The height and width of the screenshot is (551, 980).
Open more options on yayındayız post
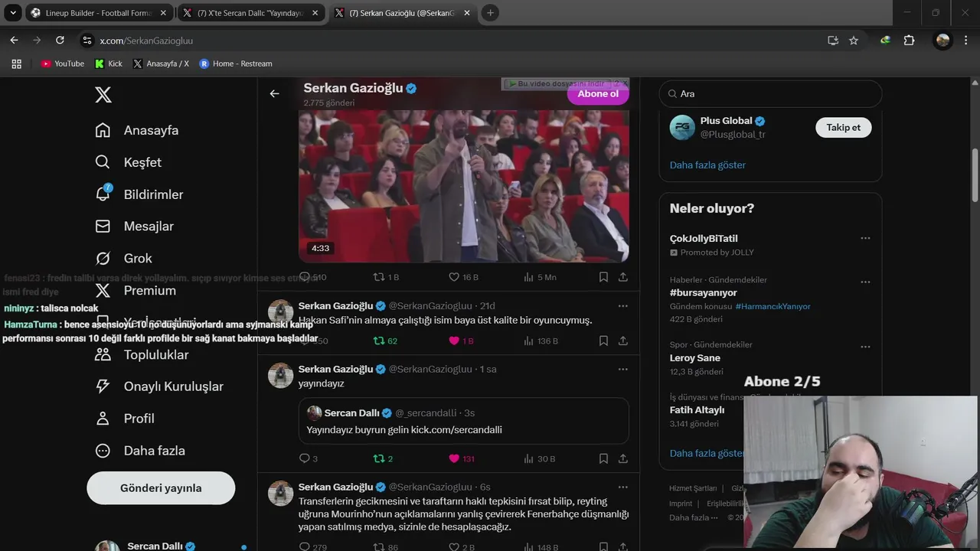point(622,369)
